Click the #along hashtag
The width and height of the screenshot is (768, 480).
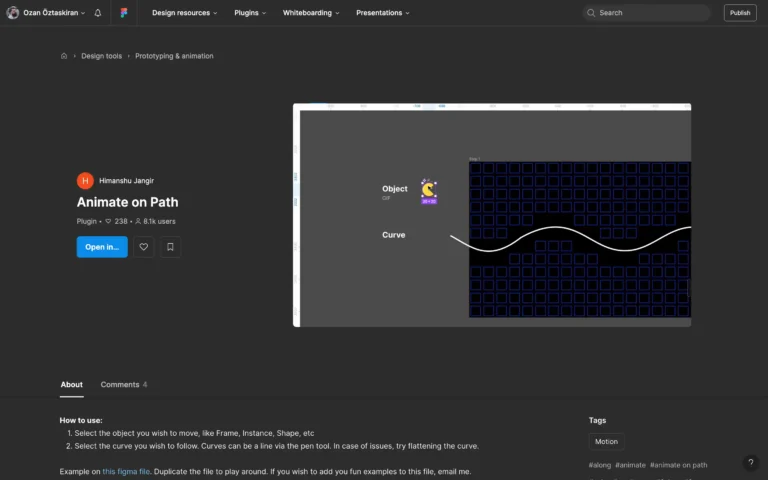[600, 465]
